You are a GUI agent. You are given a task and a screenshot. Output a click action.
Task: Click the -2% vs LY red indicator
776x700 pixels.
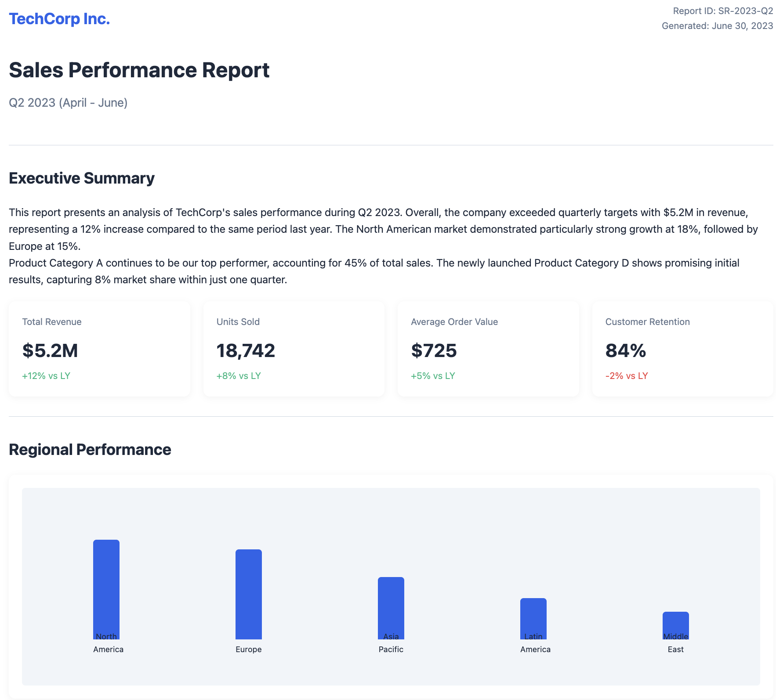[627, 376]
